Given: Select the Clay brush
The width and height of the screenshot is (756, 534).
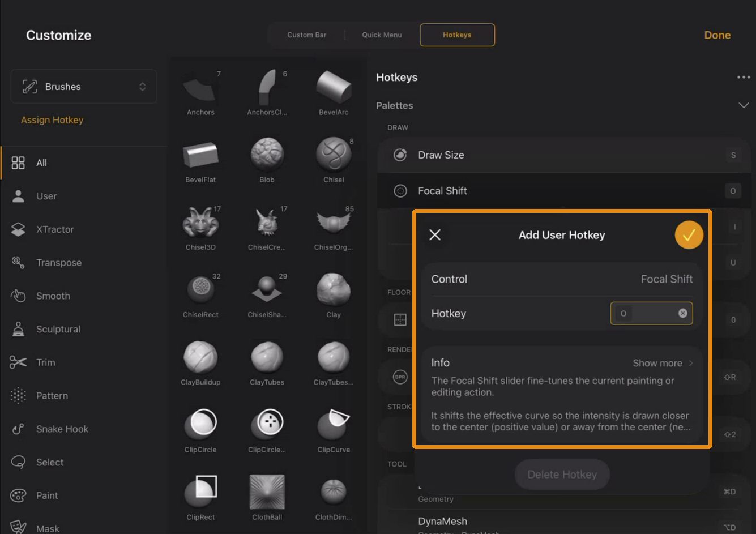Looking at the screenshot, I should click(x=334, y=295).
